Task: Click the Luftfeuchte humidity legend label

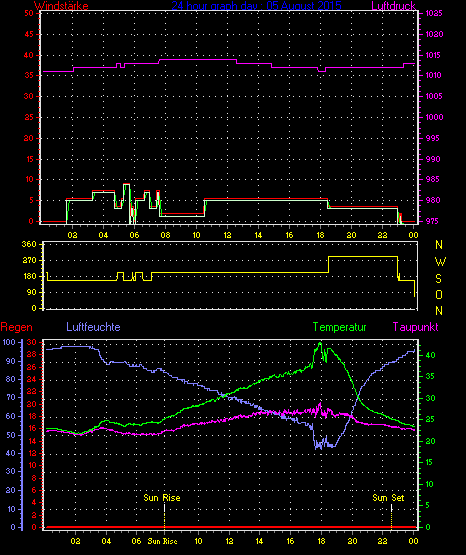Action: (93, 327)
